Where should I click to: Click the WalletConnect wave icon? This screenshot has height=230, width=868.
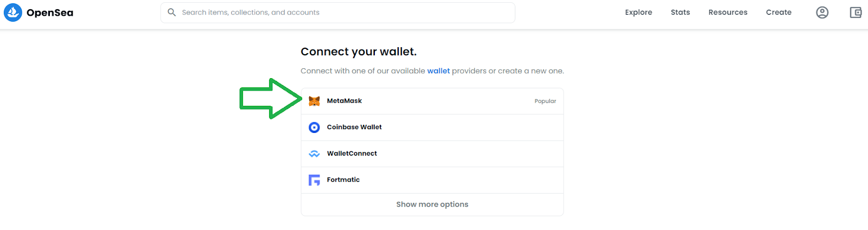click(x=314, y=154)
